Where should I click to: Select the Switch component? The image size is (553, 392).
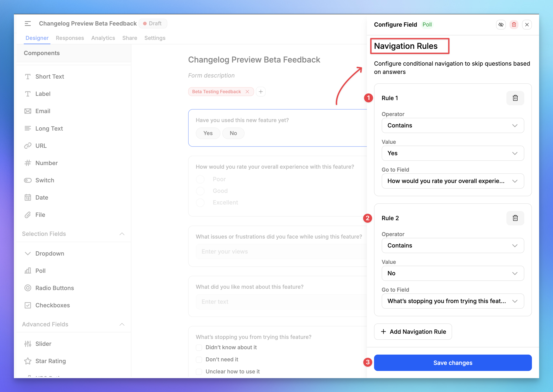coord(45,180)
